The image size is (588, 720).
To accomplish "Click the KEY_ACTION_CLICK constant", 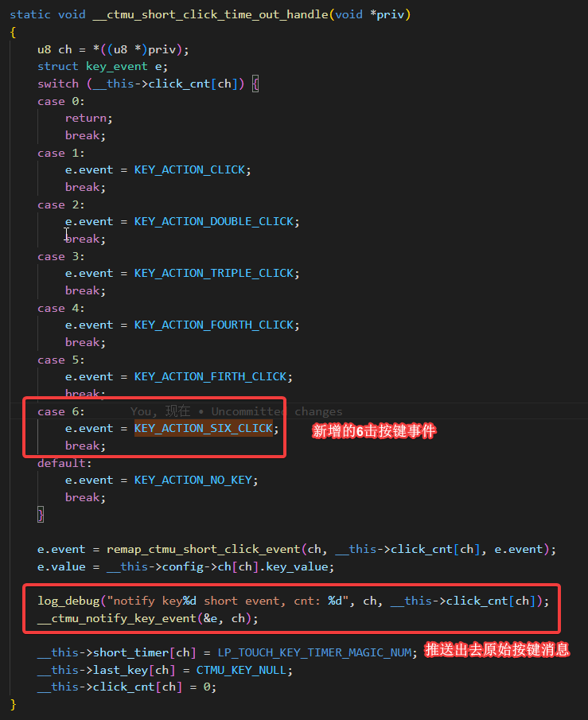I will 189,170.
